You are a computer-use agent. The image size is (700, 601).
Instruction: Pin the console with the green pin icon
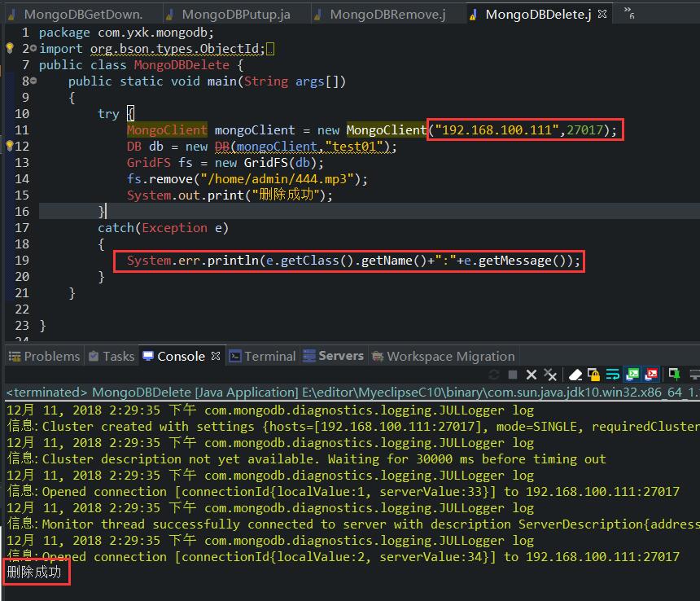coord(674,374)
